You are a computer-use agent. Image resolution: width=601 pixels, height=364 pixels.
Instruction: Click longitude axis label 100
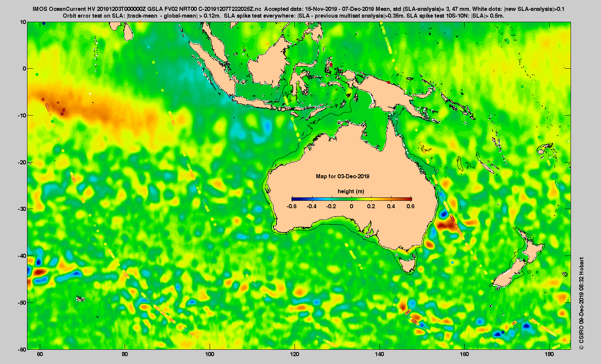[x=210, y=354]
